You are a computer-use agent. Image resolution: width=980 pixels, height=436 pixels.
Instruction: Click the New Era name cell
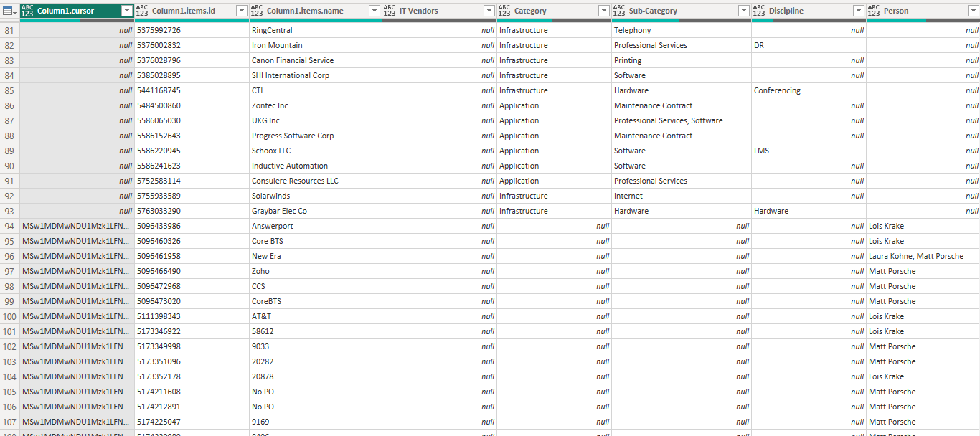click(316, 256)
